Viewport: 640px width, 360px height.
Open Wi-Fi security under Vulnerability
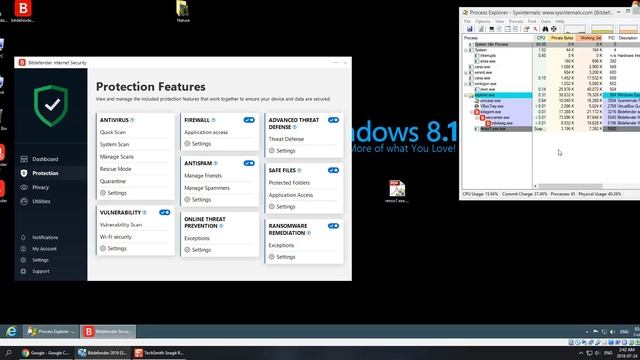(x=116, y=237)
